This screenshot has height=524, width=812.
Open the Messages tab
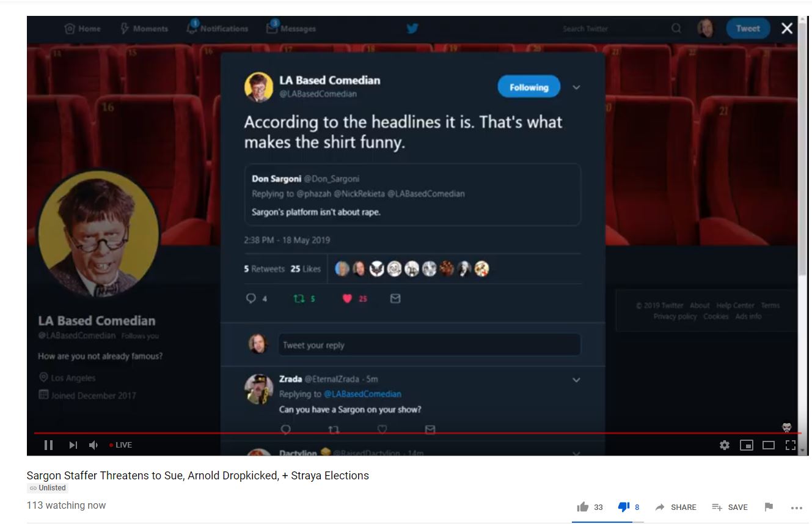pyautogui.click(x=291, y=28)
